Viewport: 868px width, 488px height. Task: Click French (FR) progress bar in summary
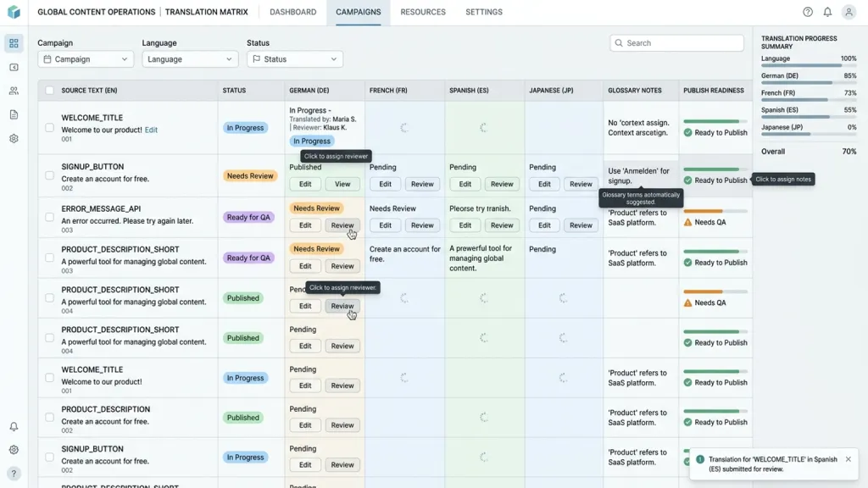809,100
